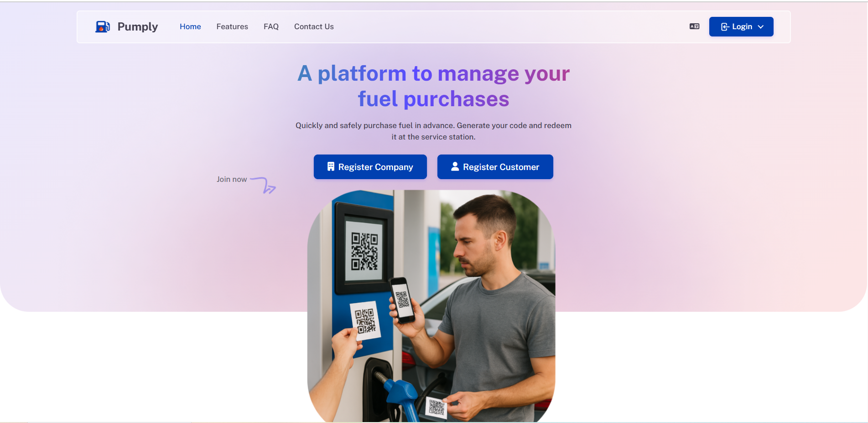Click the QR code on the pump screen
Screen dimensions: 868x423
click(364, 251)
